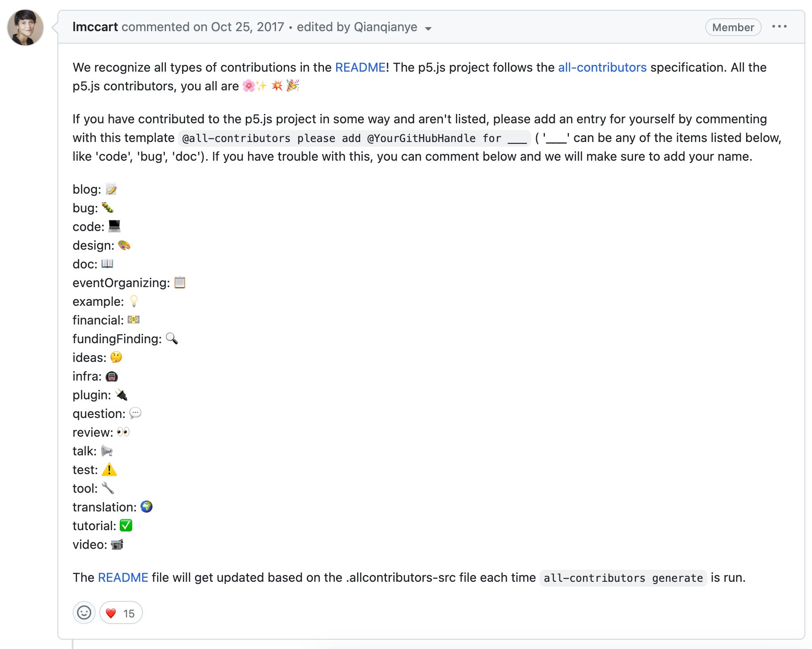Click the thinking face emoji beside ideas
This screenshot has height=649, width=812.
coord(116,357)
